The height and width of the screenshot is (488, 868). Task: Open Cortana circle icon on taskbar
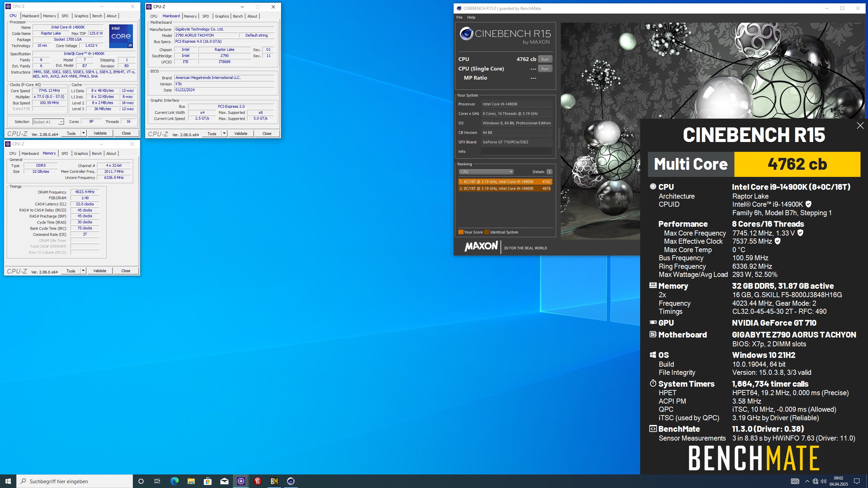[x=141, y=481]
